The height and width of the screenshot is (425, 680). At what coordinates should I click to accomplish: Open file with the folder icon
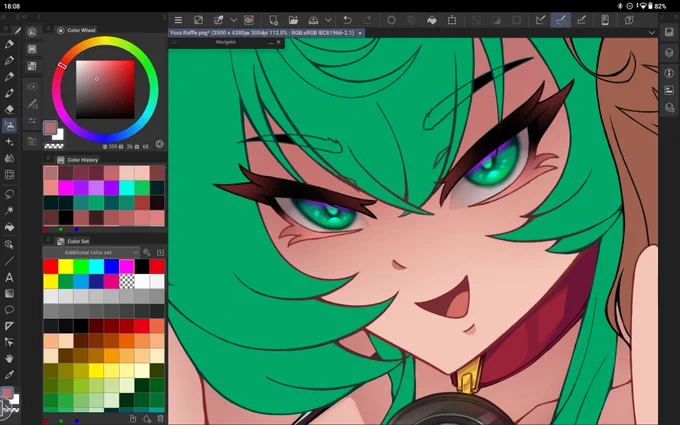293,20
